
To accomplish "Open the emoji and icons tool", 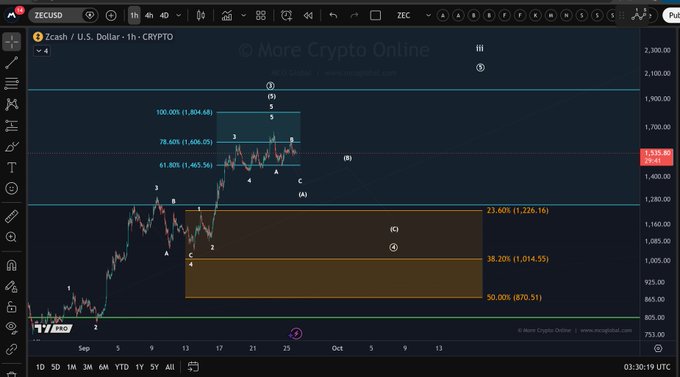I will pyautogui.click(x=12, y=188).
